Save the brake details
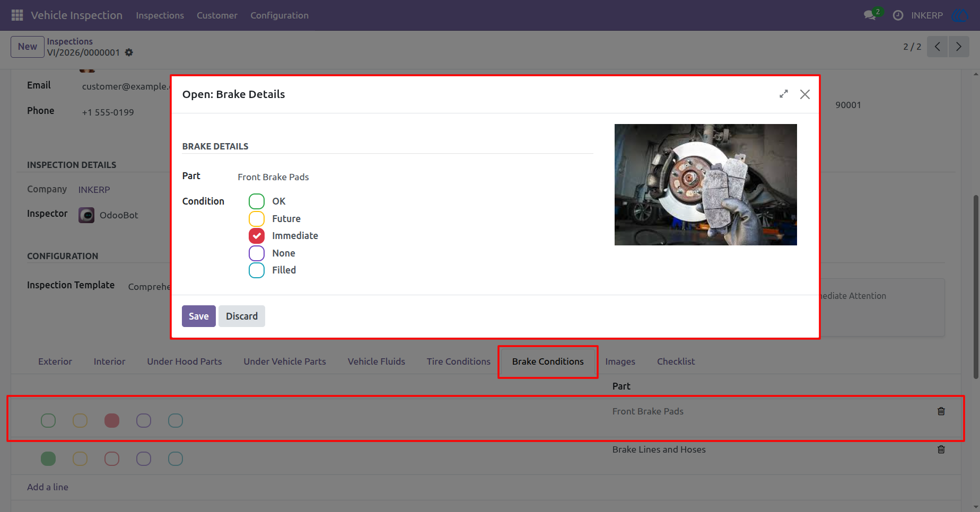The image size is (980, 512). pyautogui.click(x=199, y=316)
